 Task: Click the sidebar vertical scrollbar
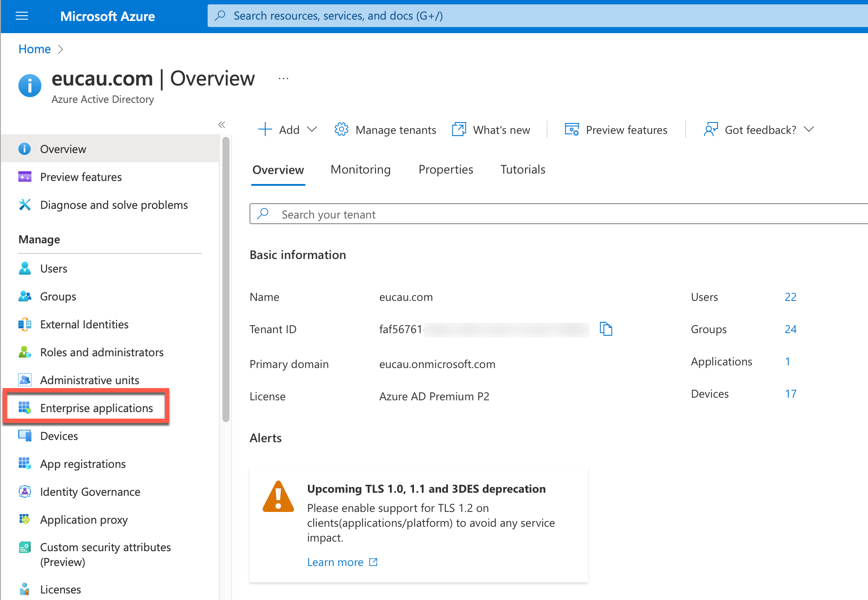[x=226, y=279]
